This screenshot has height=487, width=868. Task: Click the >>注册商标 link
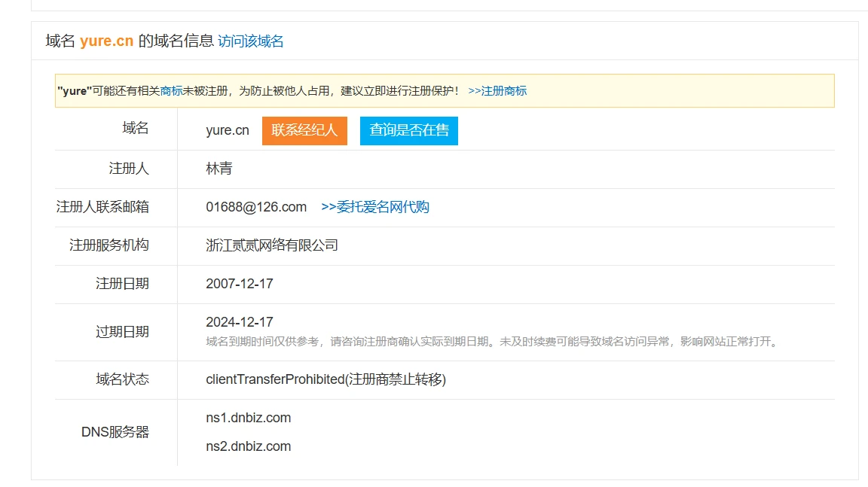tap(497, 91)
